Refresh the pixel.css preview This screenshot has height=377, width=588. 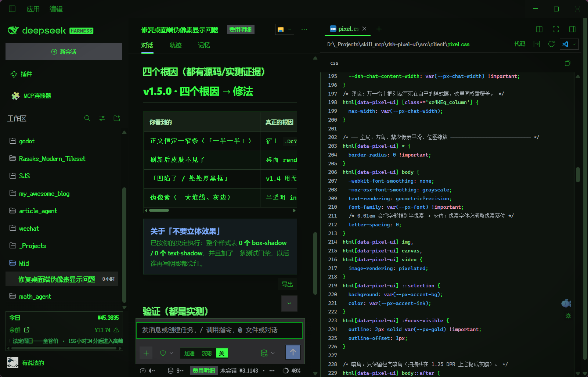[551, 44]
